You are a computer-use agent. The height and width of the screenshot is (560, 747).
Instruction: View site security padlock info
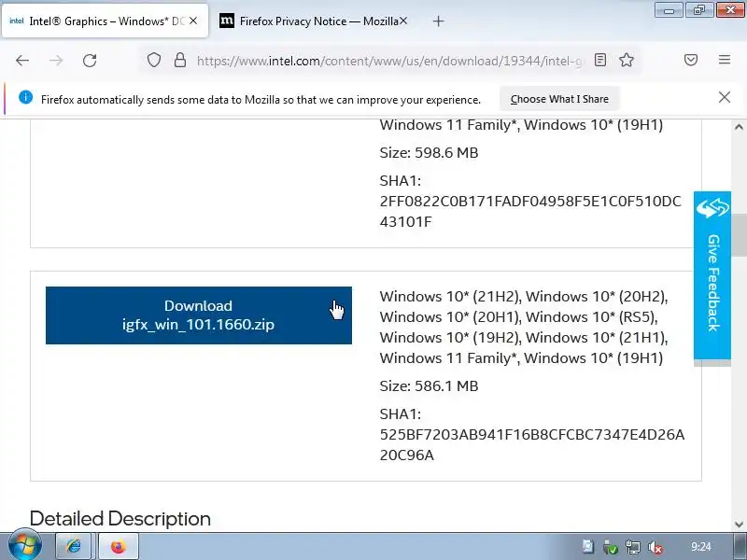tap(179, 60)
